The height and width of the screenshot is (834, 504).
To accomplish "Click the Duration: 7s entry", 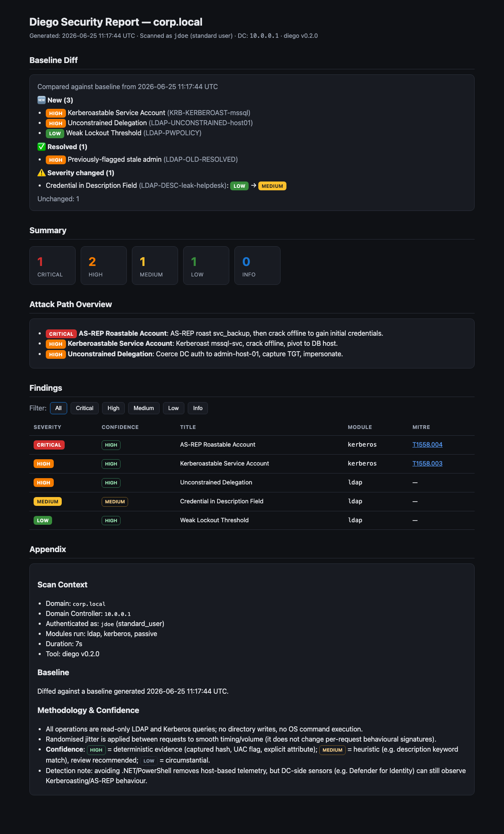I will pos(64,644).
